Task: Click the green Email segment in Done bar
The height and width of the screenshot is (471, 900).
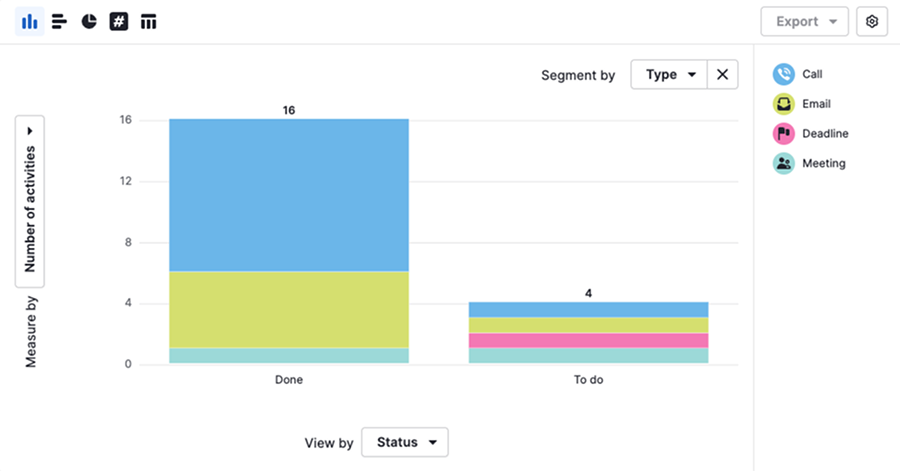Action: click(x=289, y=309)
